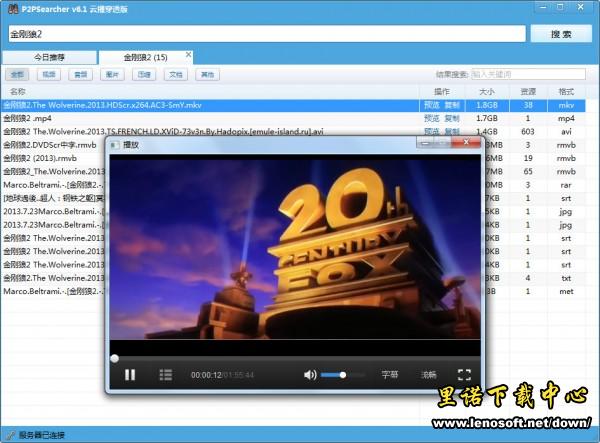Filter results by 全部
600x443 pixels.
pos(17,75)
